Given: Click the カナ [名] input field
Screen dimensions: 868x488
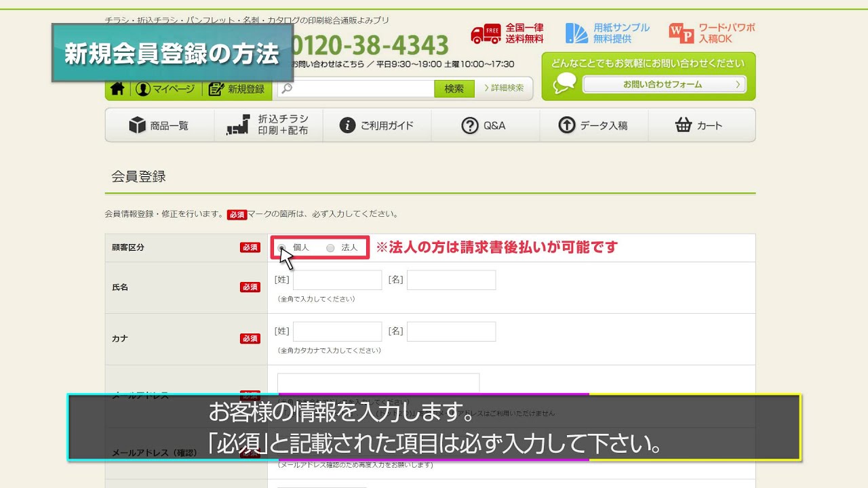Looking at the screenshot, I should click(451, 331).
